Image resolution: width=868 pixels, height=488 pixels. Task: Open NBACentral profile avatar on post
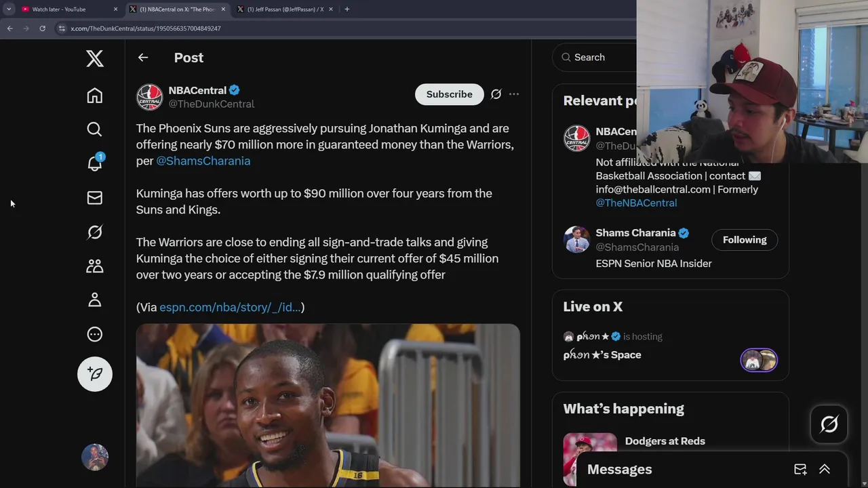coord(150,97)
